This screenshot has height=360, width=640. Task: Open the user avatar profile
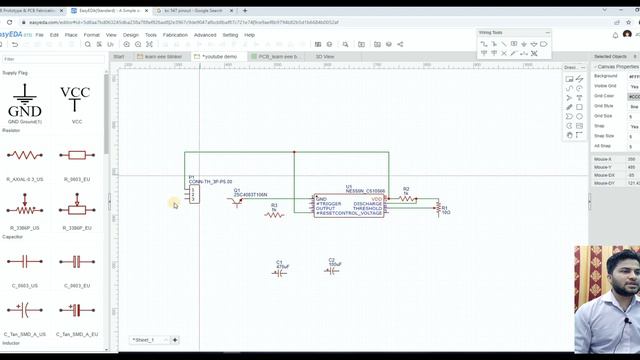coord(627,34)
